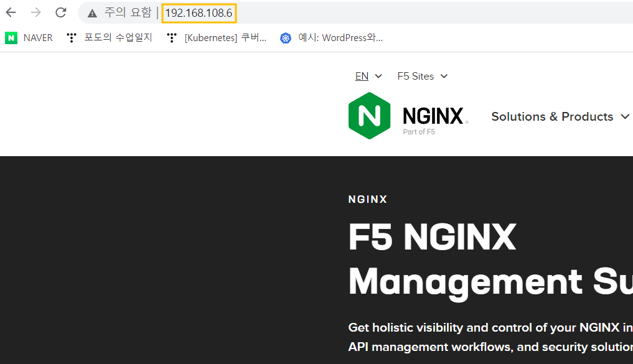633x364 pixels.
Task: Click the 'Get holistic visibility' description text
Action: click(x=490, y=337)
